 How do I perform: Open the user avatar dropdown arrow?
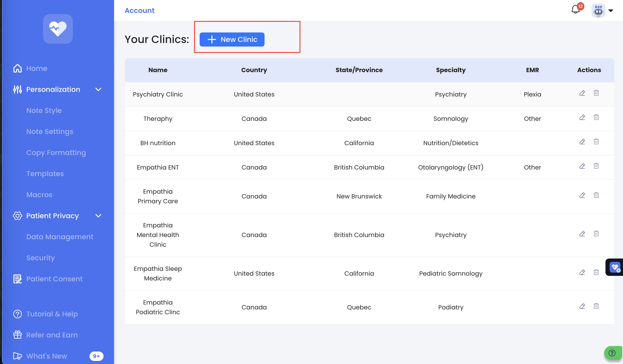tap(611, 11)
